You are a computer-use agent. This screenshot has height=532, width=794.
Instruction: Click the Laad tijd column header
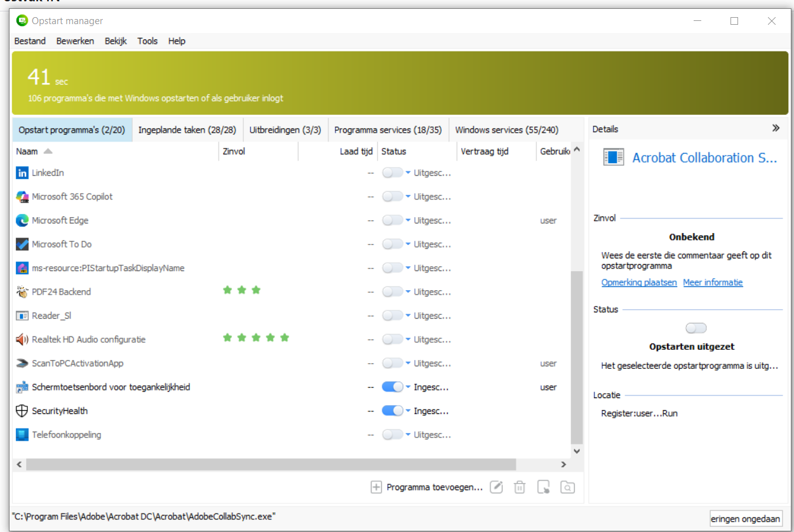338,151
